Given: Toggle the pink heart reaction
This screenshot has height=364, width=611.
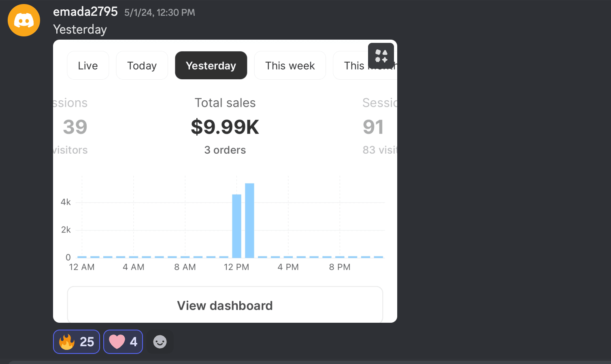Looking at the screenshot, I should [x=123, y=342].
